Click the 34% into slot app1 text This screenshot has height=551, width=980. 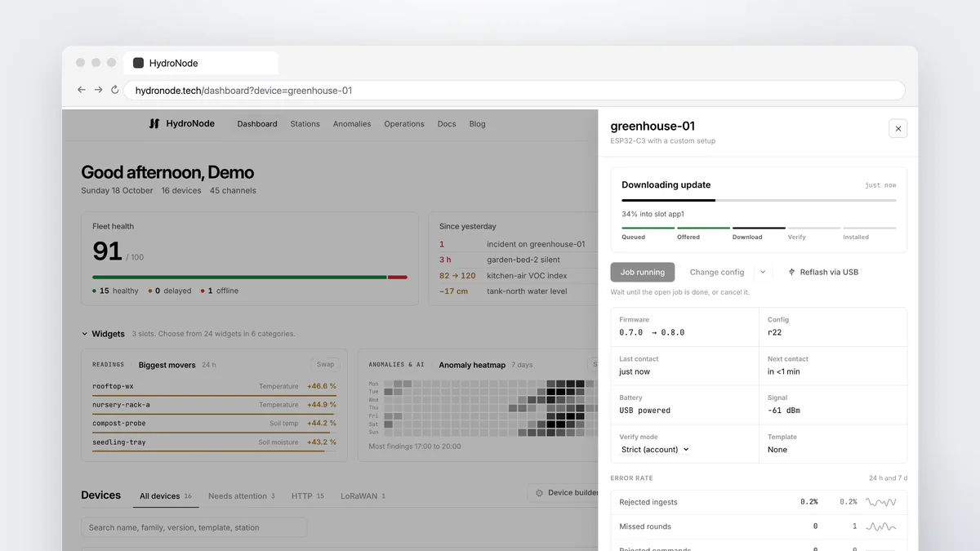(x=653, y=214)
